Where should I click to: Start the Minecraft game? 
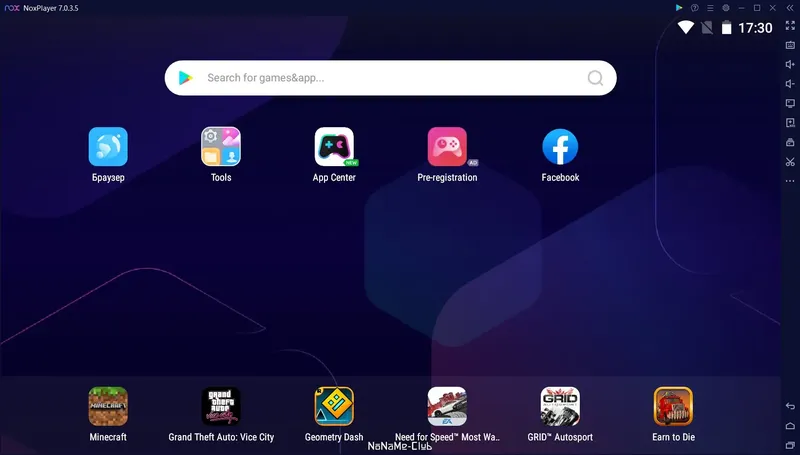coord(108,407)
